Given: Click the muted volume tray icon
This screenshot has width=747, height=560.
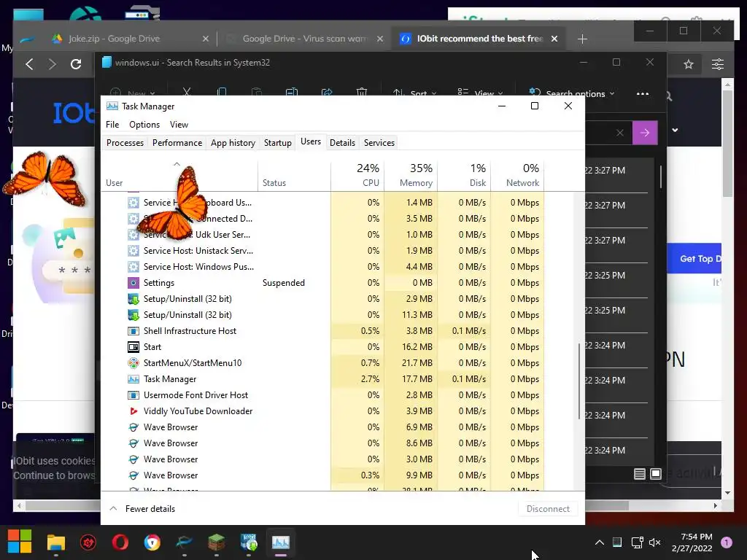Looking at the screenshot, I should coord(654,542).
